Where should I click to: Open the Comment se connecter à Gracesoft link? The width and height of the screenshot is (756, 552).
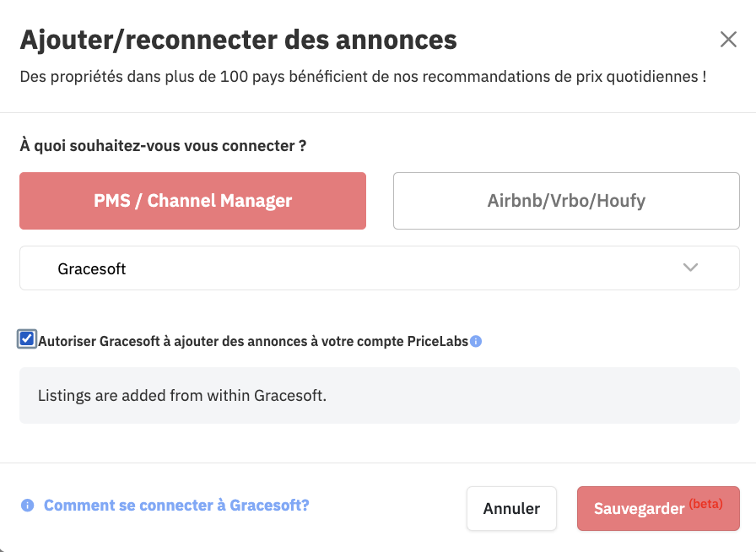176,506
